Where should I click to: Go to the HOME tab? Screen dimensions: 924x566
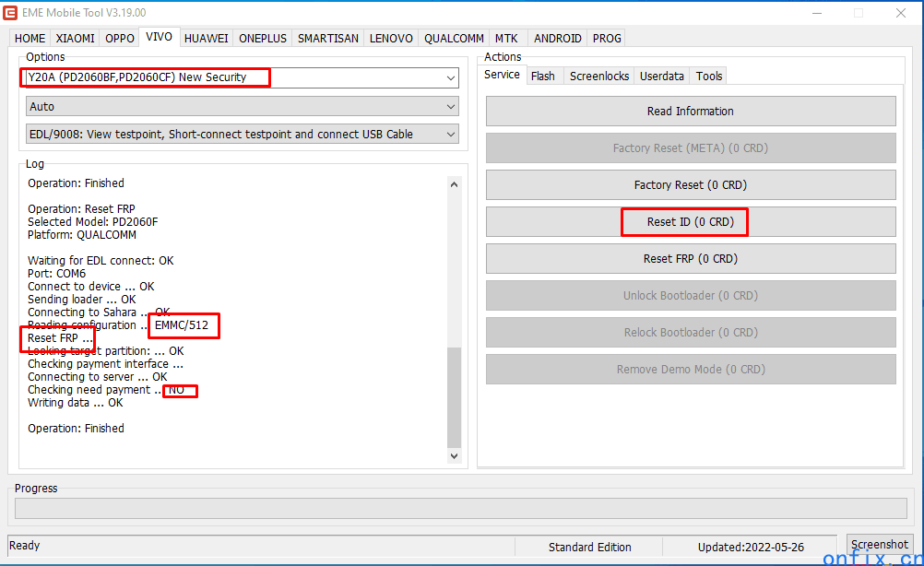(x=30, y=39)
